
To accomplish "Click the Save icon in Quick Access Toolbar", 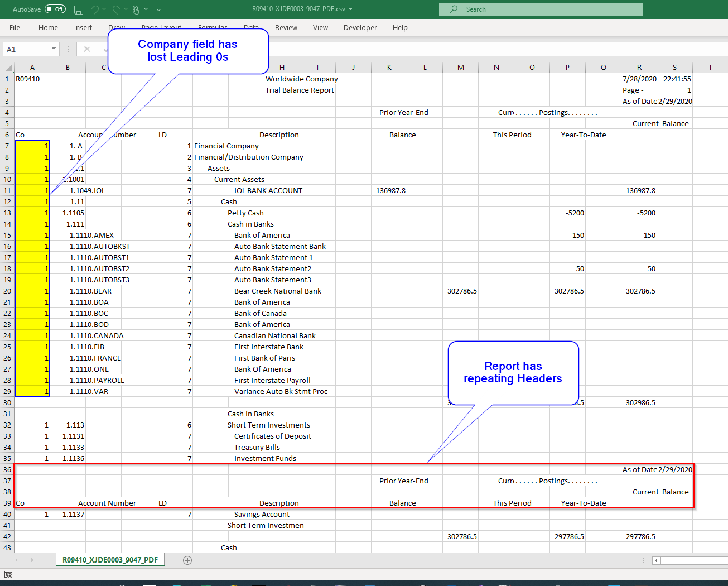I will click(x=78, y=9).
